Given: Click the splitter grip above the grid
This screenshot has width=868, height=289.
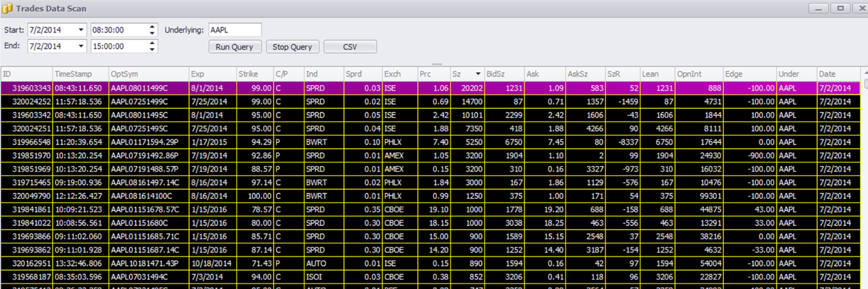Looking at the screenshot, I should 437,64.
